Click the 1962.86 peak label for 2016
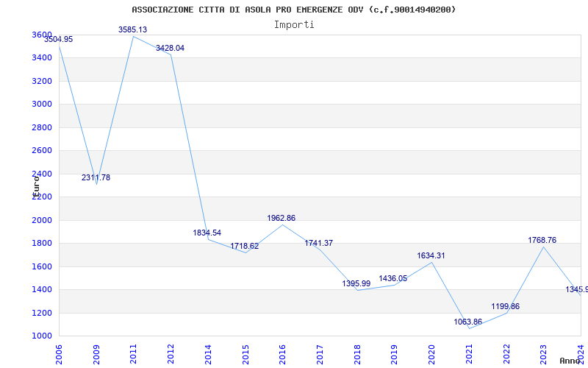 (x=282, y=218)
